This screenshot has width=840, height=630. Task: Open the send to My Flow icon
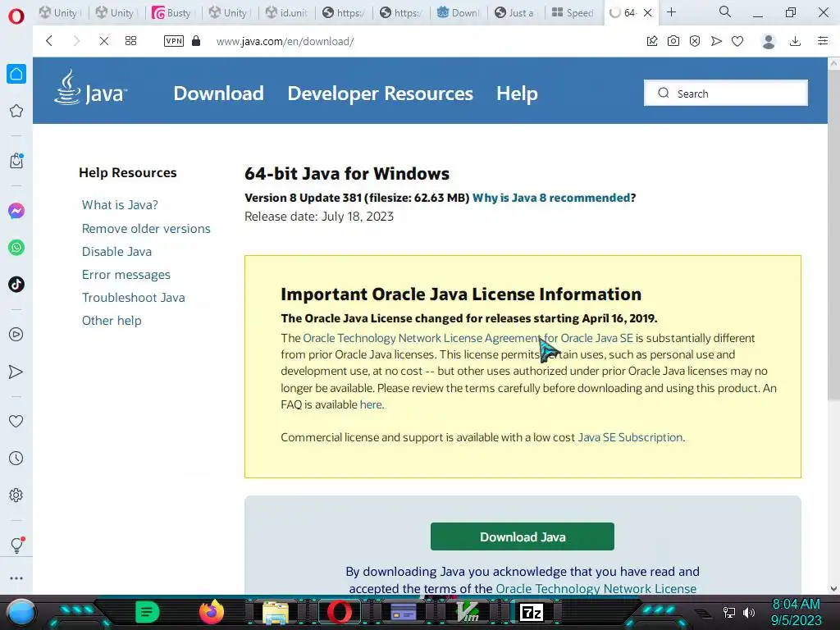tap(716, 41)
